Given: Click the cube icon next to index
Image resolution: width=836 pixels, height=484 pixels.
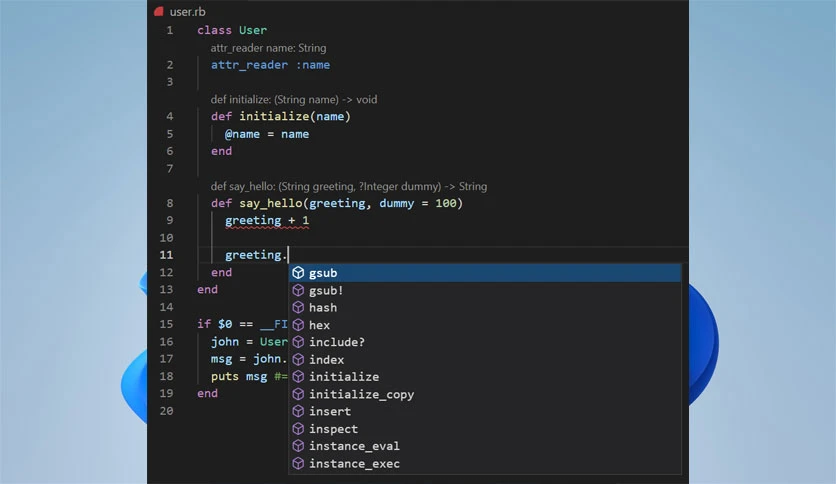Looking at the screenshot, I should [299, 360].
